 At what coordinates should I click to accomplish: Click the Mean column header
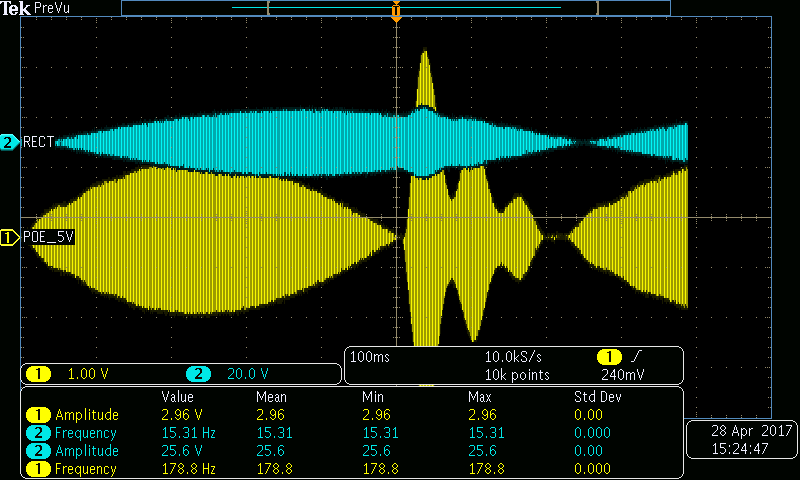pyautogui.click(x=271, y=397)
